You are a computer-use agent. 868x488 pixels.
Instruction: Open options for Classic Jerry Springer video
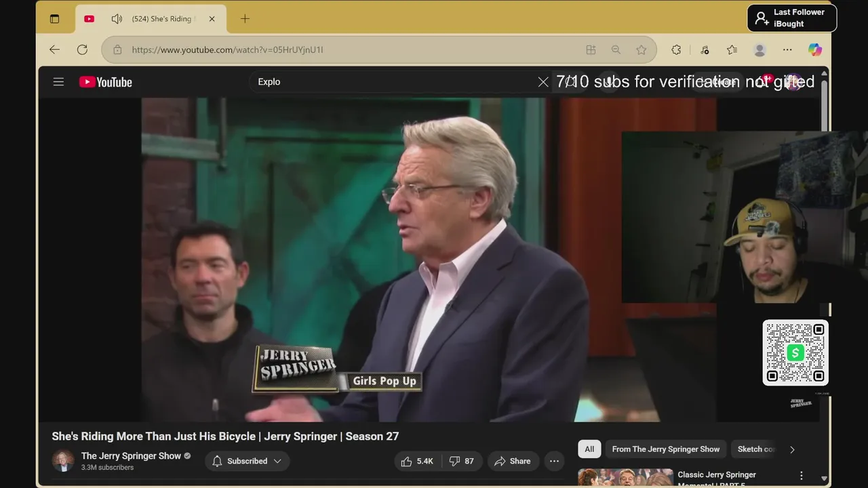801,476
